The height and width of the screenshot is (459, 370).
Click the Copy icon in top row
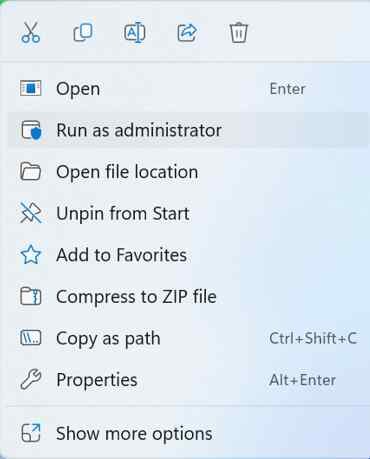(x=83, y=33)
